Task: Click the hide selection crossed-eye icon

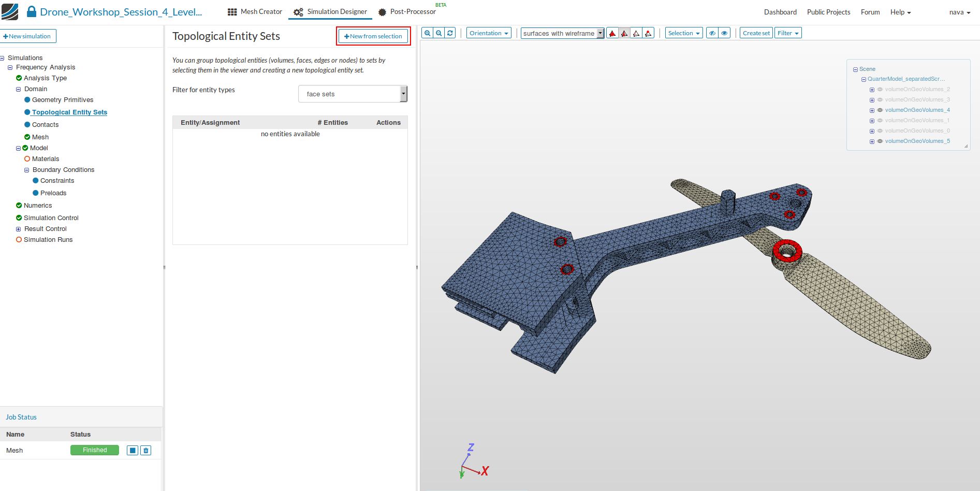Action: point(712,33)
